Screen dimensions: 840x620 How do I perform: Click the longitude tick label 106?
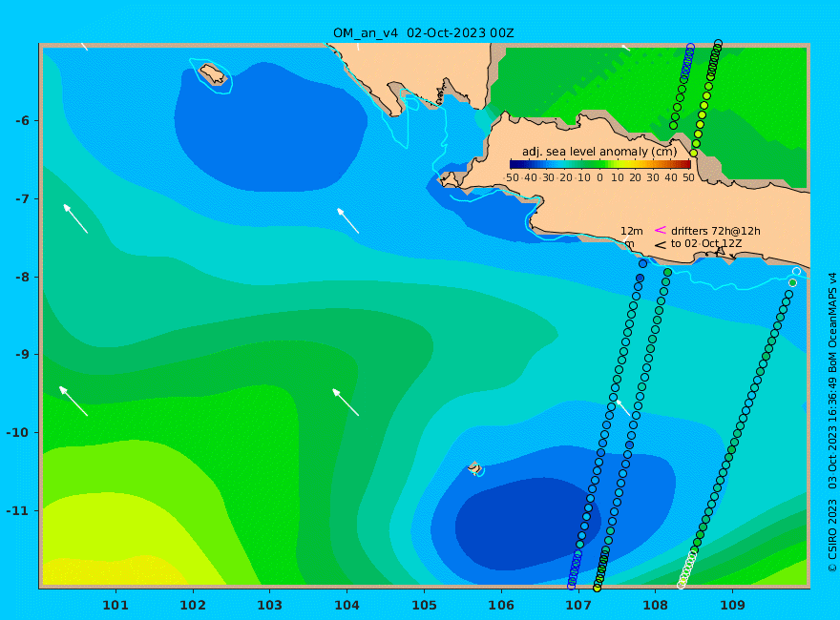(x=501, y=606)
